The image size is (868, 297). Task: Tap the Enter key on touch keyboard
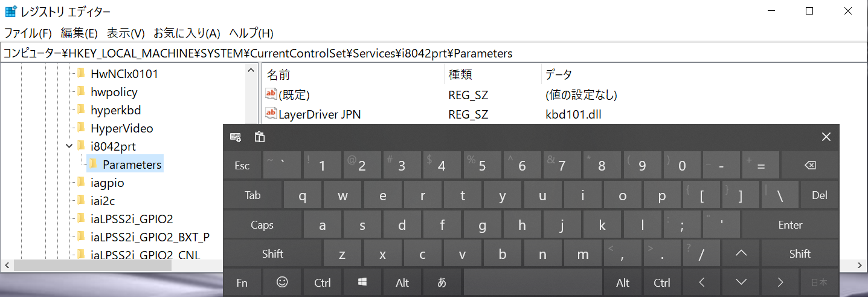point(790,225)
